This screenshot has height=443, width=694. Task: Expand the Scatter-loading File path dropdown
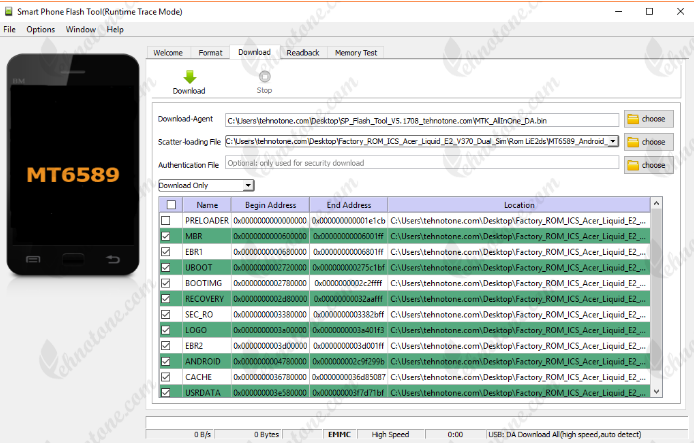click(x=612, y=141)
